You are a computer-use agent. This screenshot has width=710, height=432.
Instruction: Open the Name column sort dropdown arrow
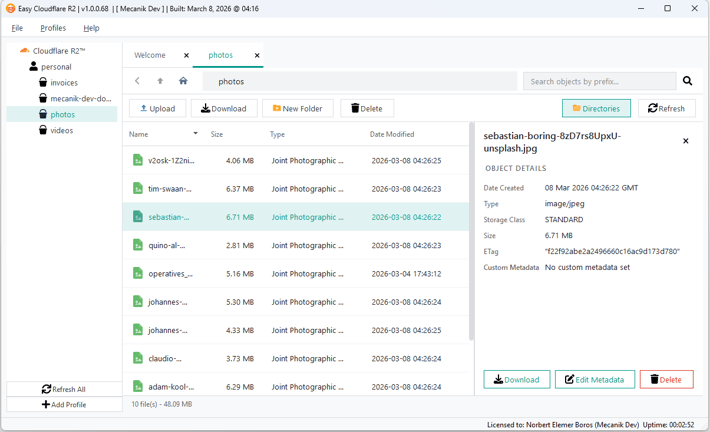[x=196, y=134]
